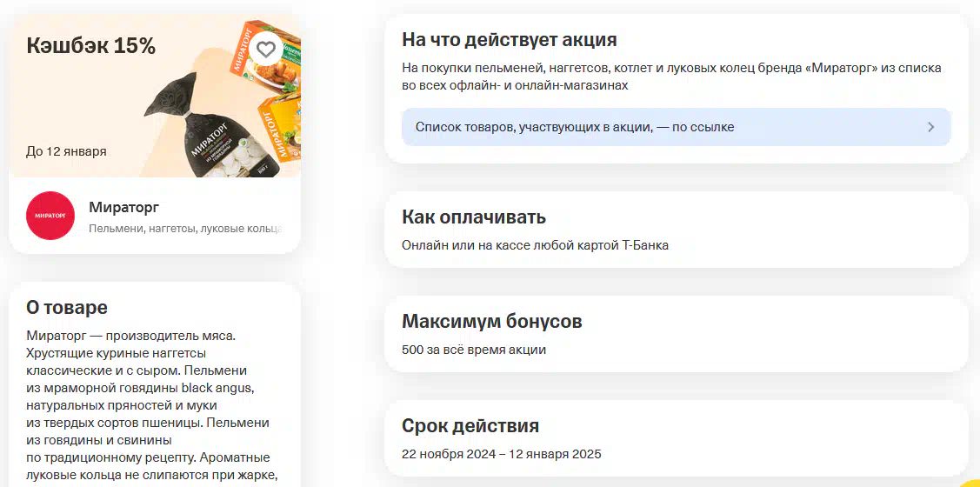Click the 'Кэшбэк 15%' banner title
The width and height of the screenshot is (980, 487).
91,46
